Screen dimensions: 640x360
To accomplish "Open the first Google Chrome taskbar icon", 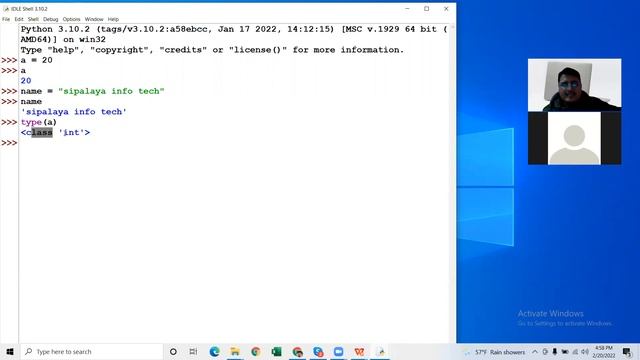I will [x=256, y=351].
